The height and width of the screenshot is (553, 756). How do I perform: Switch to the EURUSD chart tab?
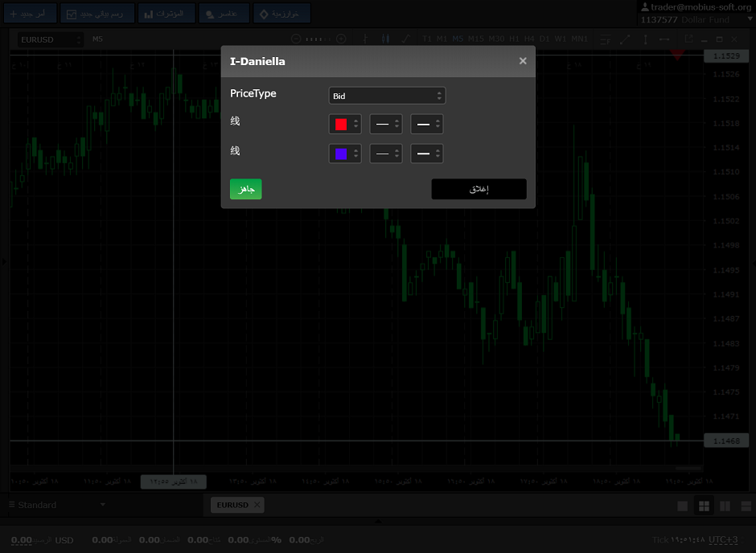click(x=232, y=505)
